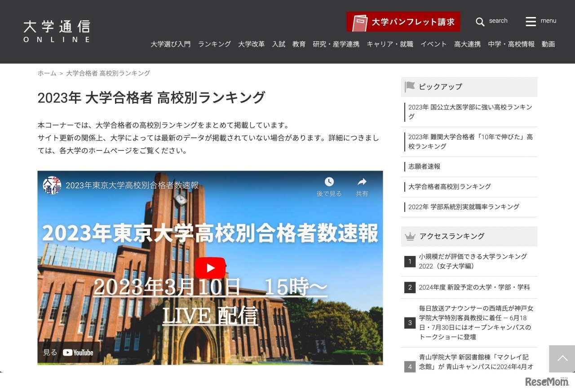Click the red pamphlet book icon
This screenshot has height=392, width=575.
tap(359, 21)
